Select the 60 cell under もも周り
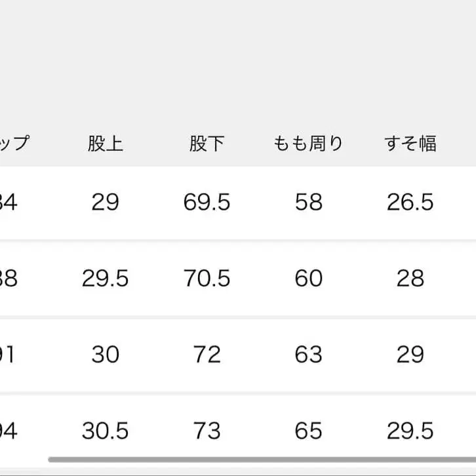Viewport: 476px width, 476px height. (308, 279)
